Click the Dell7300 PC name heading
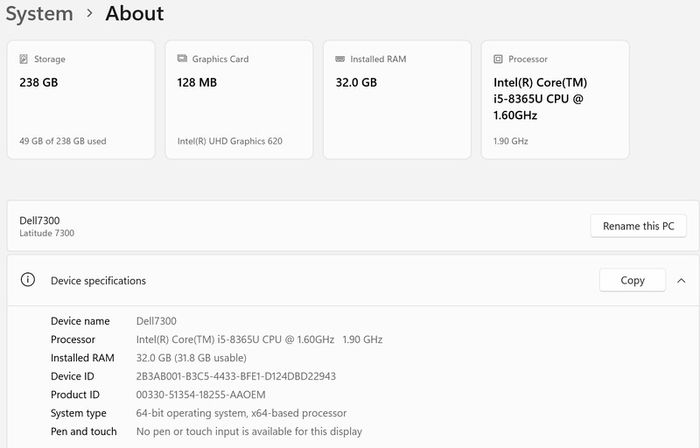Viewport: 700px width, 448px height. tap(40, 220)
